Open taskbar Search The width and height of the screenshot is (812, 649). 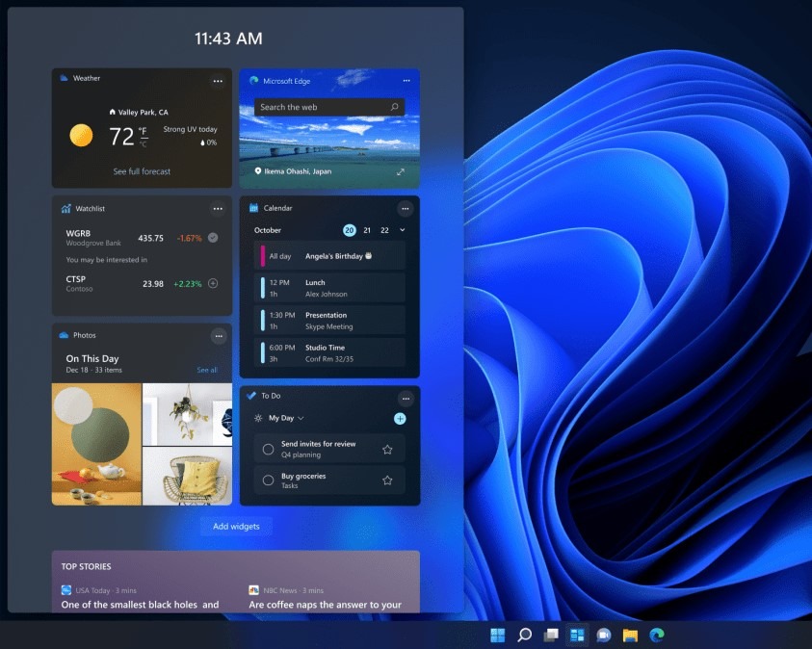(x=525, y=635)
